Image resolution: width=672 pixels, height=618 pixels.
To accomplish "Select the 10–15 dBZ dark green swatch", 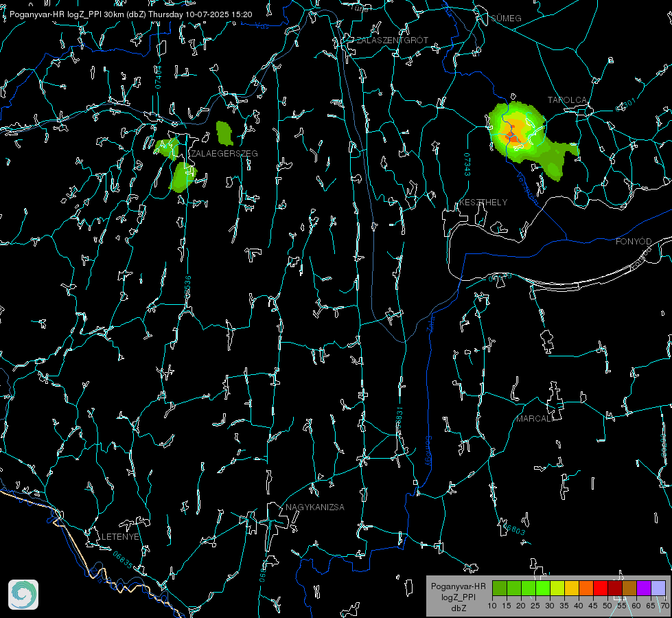I will click(500, 588).
